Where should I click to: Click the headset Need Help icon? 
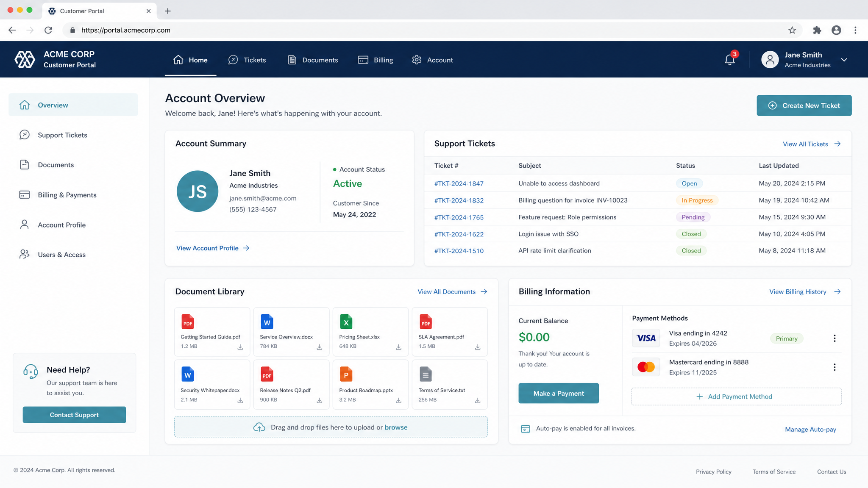pyautogui.click(x=31, y=372)
